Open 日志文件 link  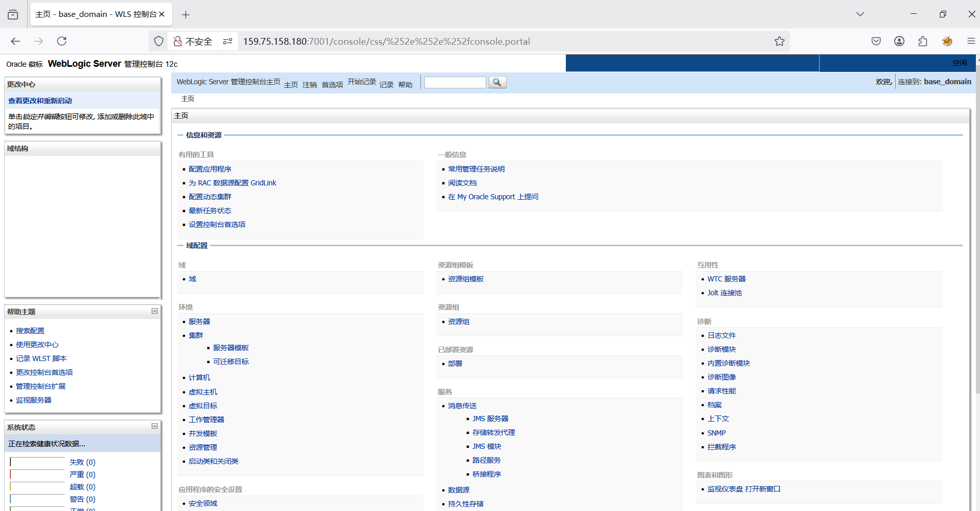tap(722, 335)
